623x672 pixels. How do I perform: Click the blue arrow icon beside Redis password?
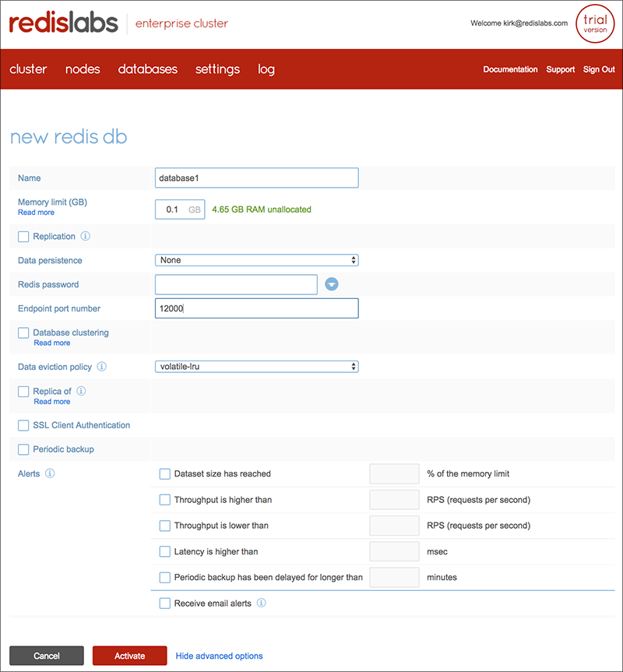(332, 285)
